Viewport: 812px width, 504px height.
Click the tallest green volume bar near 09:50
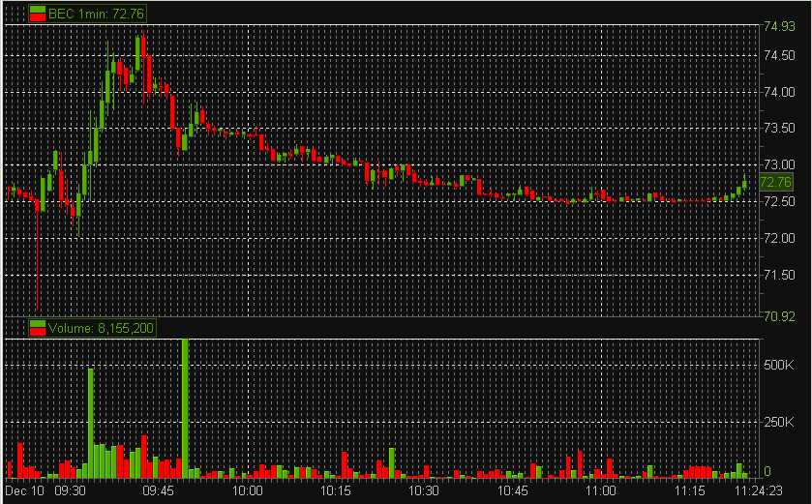pyautogui.click(x=185, y=408)
